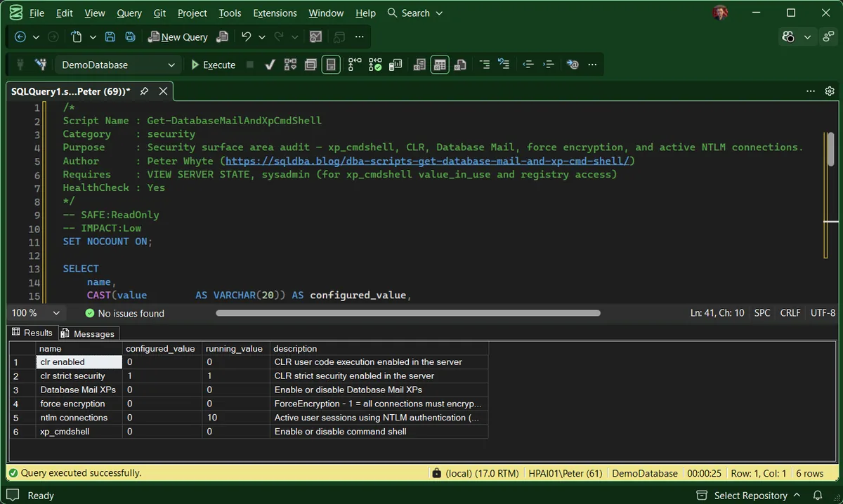This screenshot has height=504, width=843.
Task: Click the Save All icon
Action: click(130, 37)
